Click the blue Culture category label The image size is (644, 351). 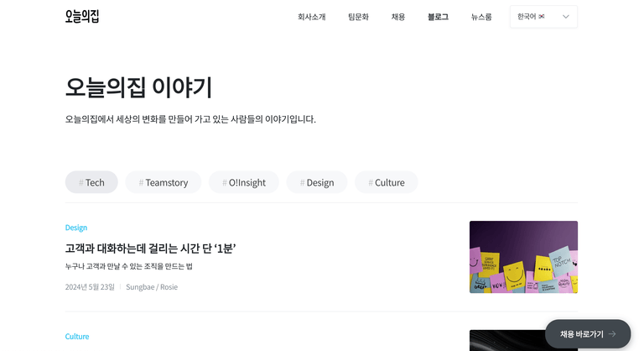(77, 337)
